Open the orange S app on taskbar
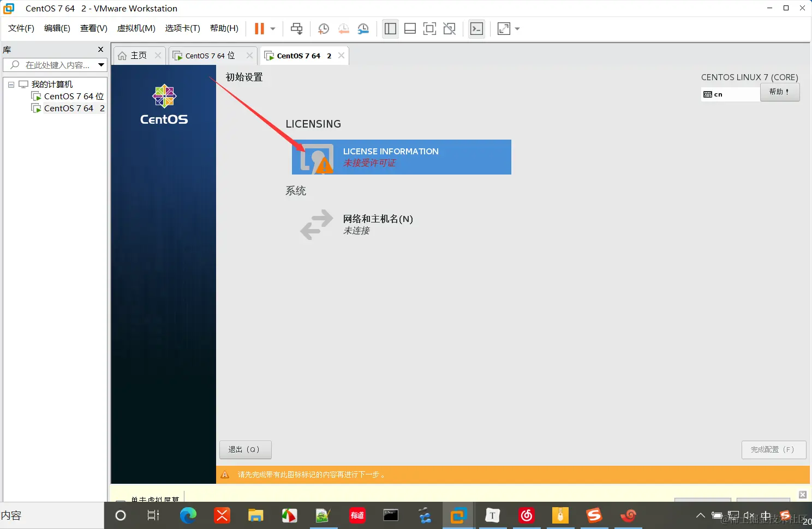 click(594, 515)
